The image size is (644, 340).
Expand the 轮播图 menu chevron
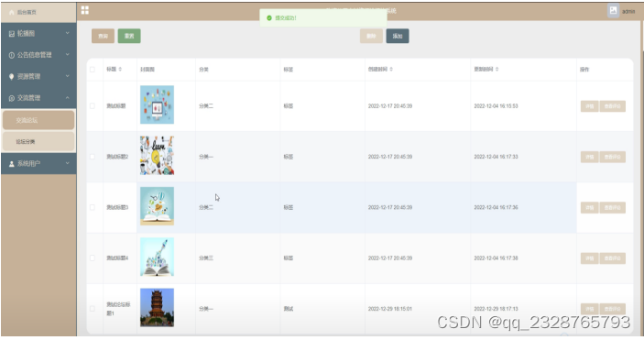click(x=68, y=33)
